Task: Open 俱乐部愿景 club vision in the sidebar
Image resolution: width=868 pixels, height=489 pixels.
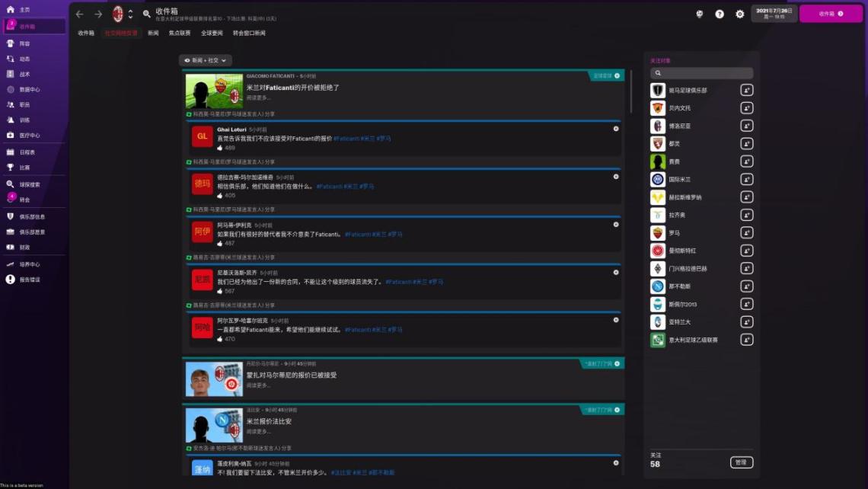Action: (x=34, y=232)
